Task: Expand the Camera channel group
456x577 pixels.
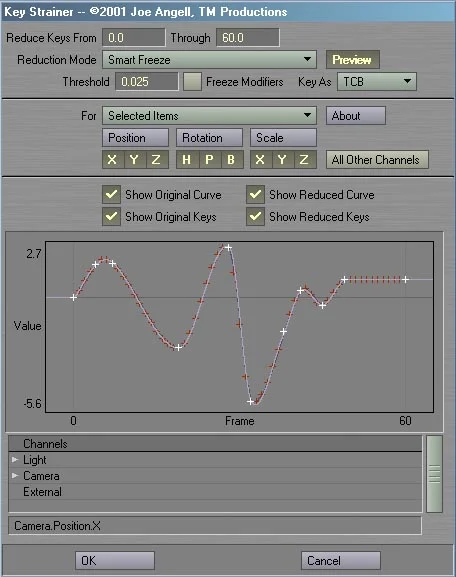Action: coord(15,476)
